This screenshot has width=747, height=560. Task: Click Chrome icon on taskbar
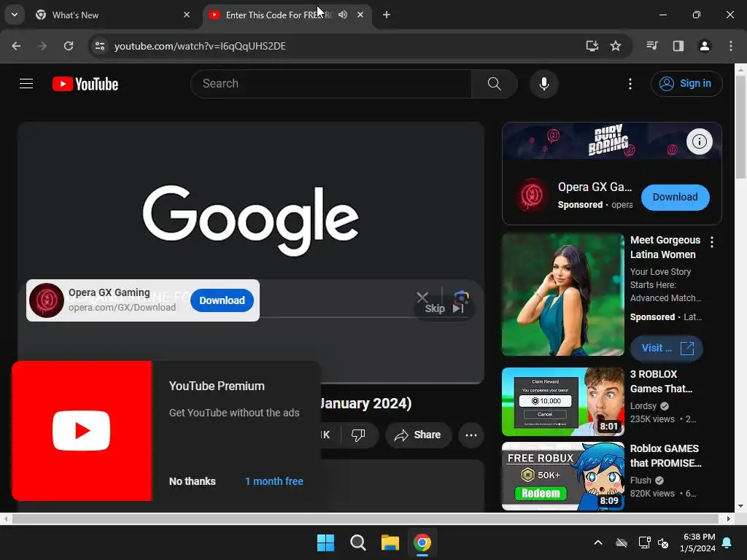(422, 542)
